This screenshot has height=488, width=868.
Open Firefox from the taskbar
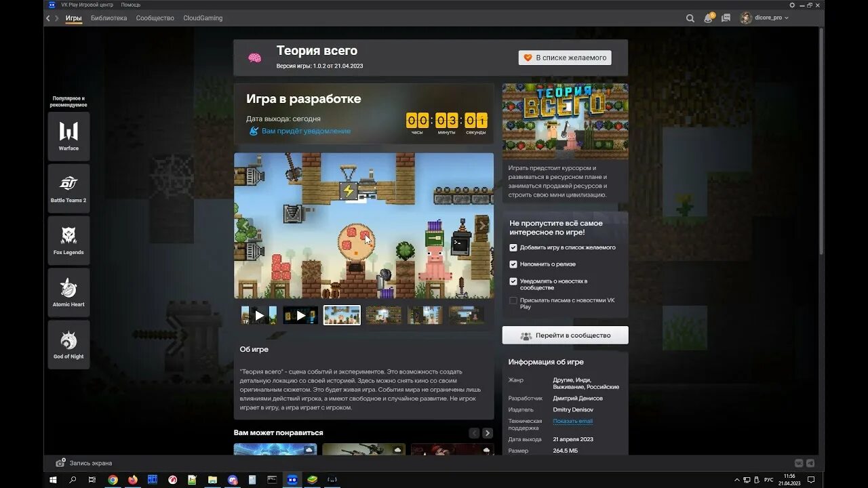click(132, 480)
